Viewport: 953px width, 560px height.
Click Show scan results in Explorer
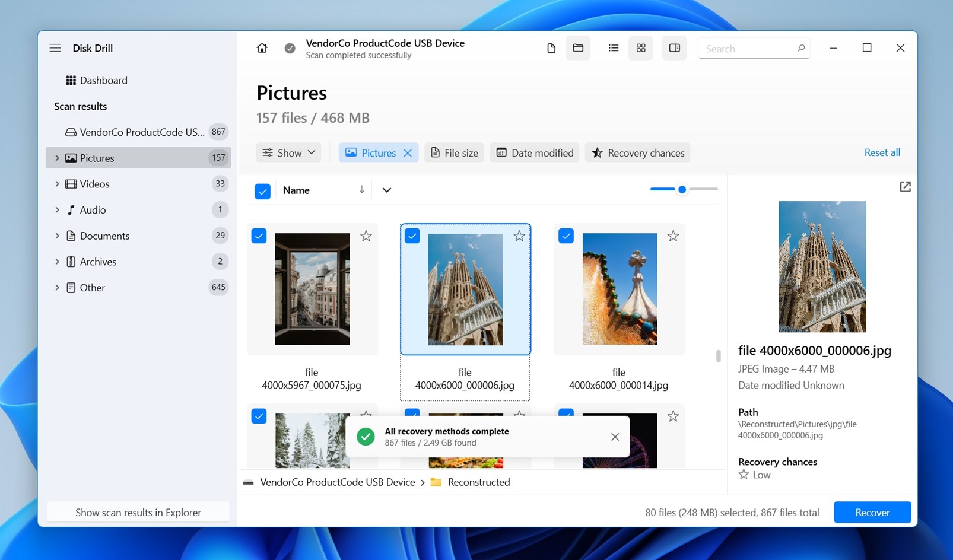[x=138, y=513]
